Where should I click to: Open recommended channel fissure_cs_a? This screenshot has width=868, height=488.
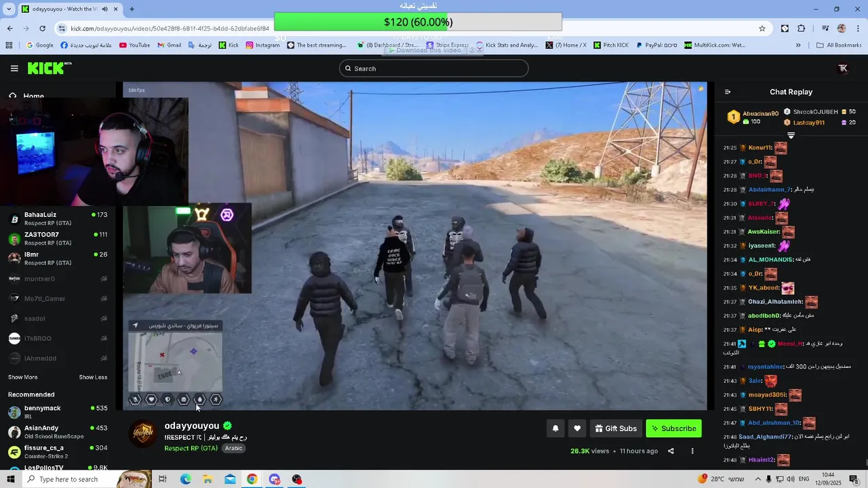(x=58, y=451)
